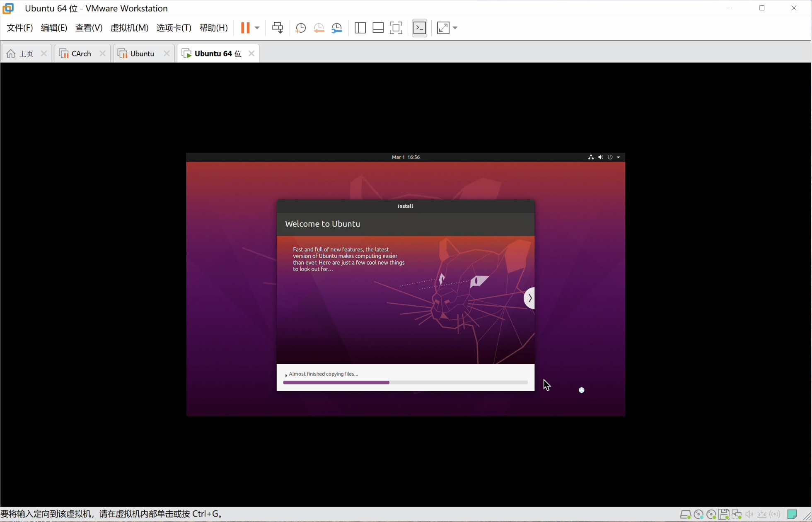The image size is (812, 522).
Task: Pause the virtual machine with the pause button
Action: pyautogui.click(x=245, y=28)
